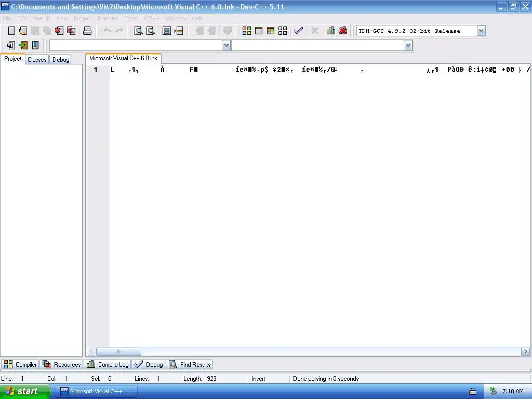Open the Edit menu
The image size is (532, 399).
pyautogui.click(x=22, y=18)
